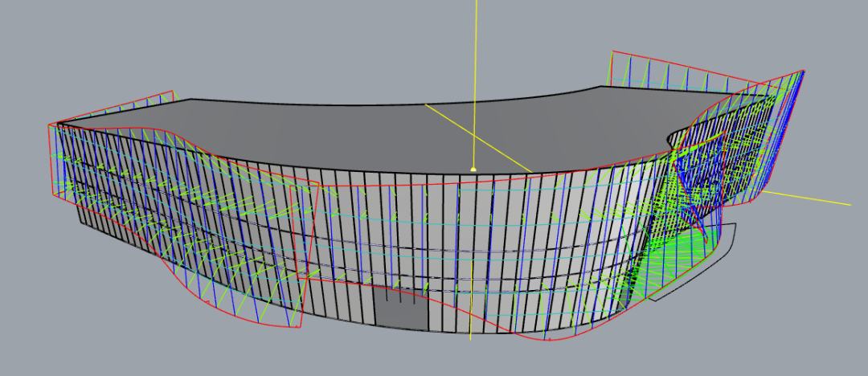Click the yellow point on the roof edge
The image size is (868, 376).
pyautogui.click(x=473, y=170)
